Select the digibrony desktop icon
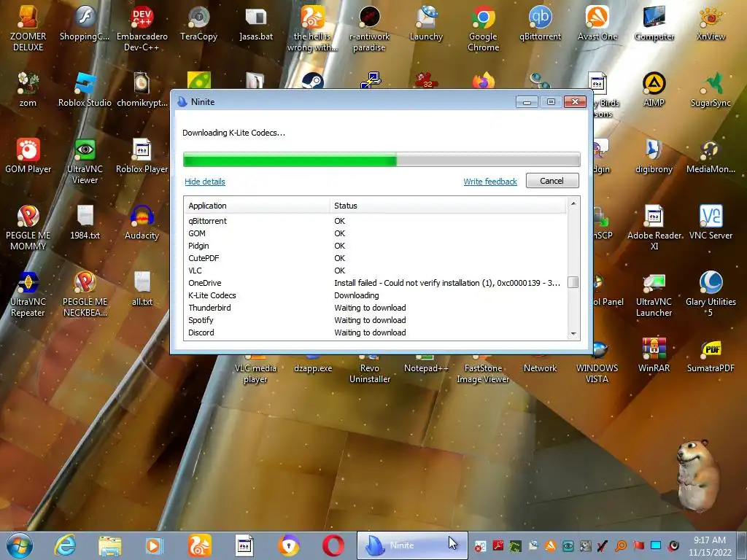 (654, 156)
